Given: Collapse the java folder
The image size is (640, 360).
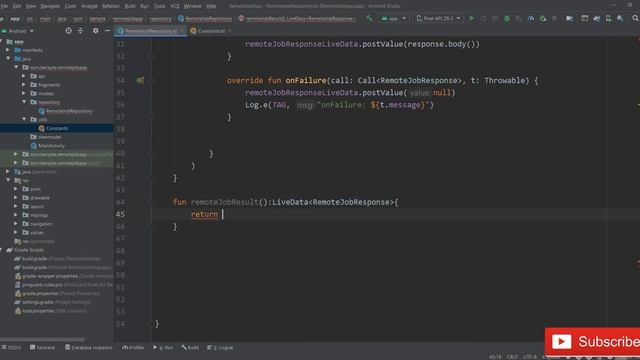Looking at the screenshot, I should [x=8, y=59].
